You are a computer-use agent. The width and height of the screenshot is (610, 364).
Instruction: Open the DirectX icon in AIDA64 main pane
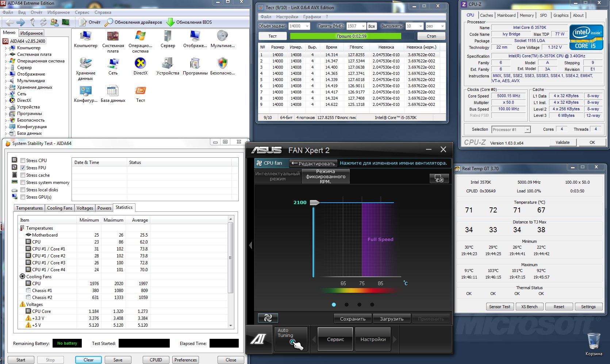coord(141,66)
